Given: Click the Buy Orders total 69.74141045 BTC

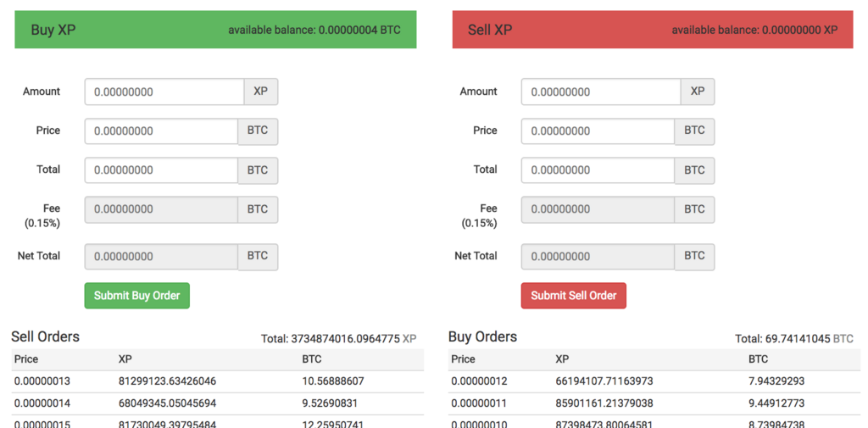Looking at the screenshot, I should coord(793,338).
